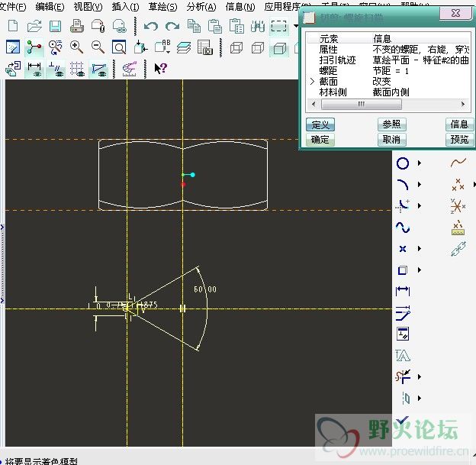Screen dimensions: 476x465
Task: Expand the circle tool flyout arrow
Action: pos(420,163)
